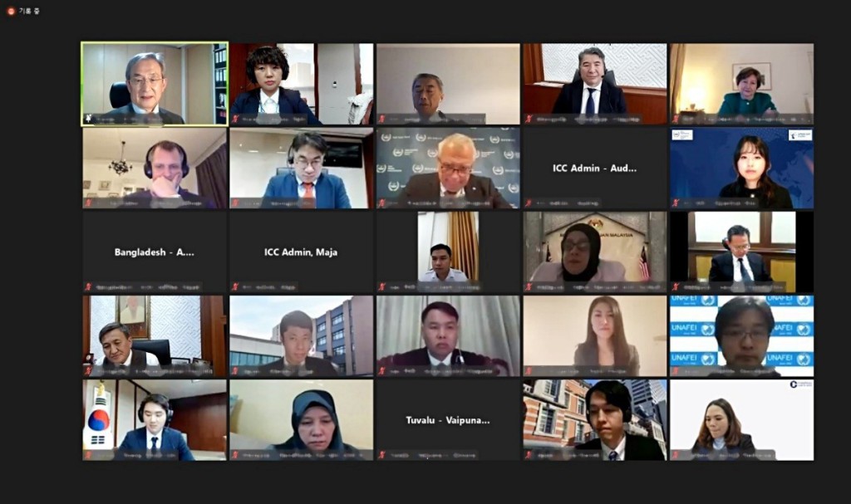Screen dimensions: 851x504
Task: Select the Bangladesh participant tile
Action: click(x=155, y=252)
